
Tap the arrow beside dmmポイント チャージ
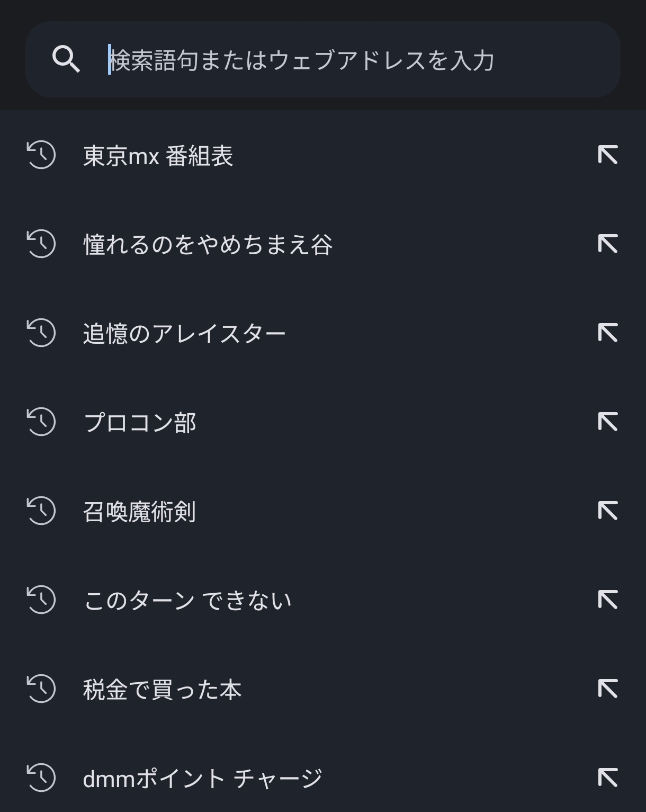point(607,778)
